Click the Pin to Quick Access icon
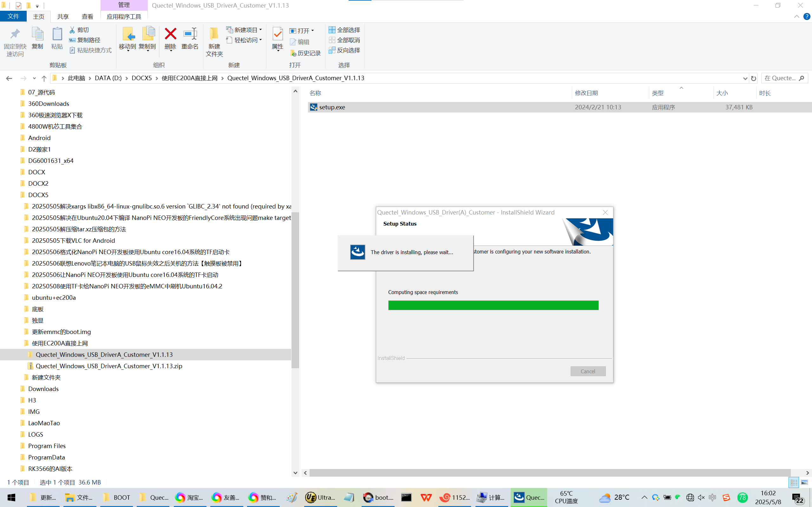The image size is (812, 507). tap(15, 34)
